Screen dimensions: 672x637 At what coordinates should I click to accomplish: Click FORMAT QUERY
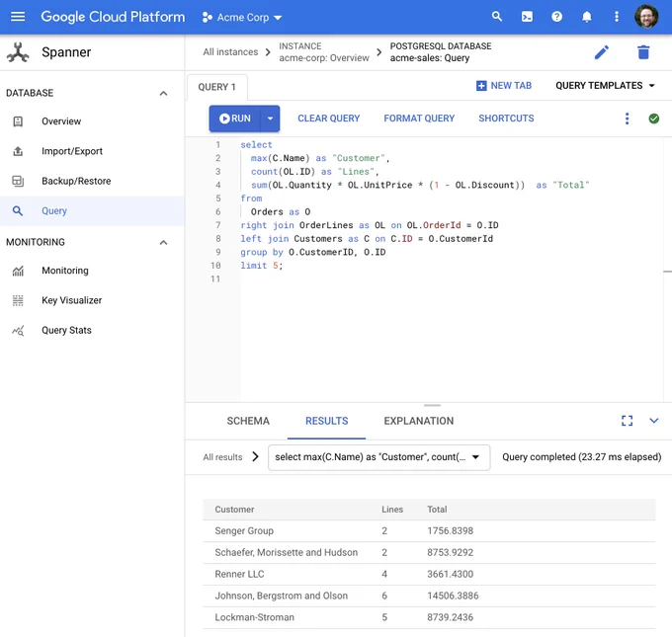coord(419,119)
